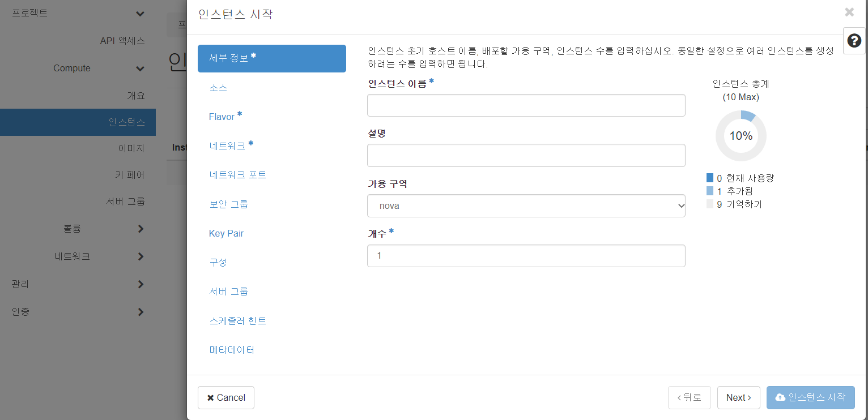868x420 pixels.
Task: Open the 가용 구역 nova dropdown
Action: click(x=526, y=206)
